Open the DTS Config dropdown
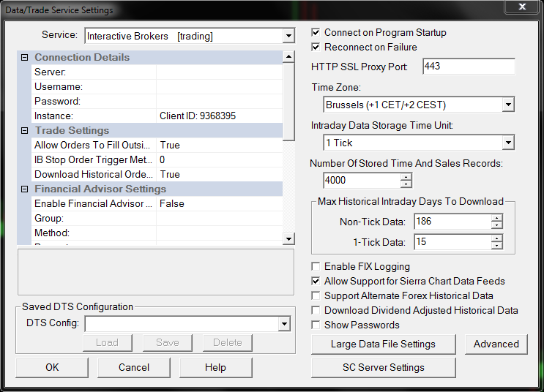Viewport: 544px width, 392px height. [x=284, y=324]
